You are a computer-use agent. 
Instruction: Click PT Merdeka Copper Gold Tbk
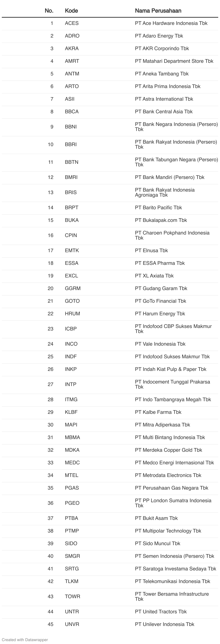[x=168, y=450]
